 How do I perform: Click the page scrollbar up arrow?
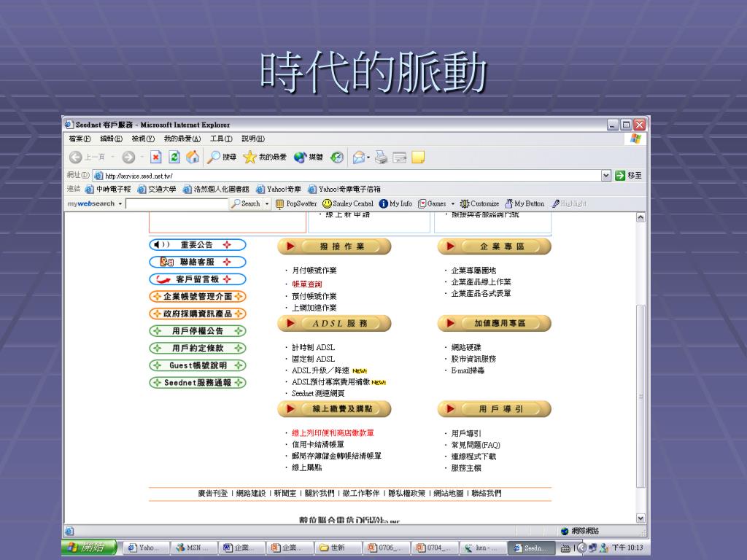pos(640,217)
